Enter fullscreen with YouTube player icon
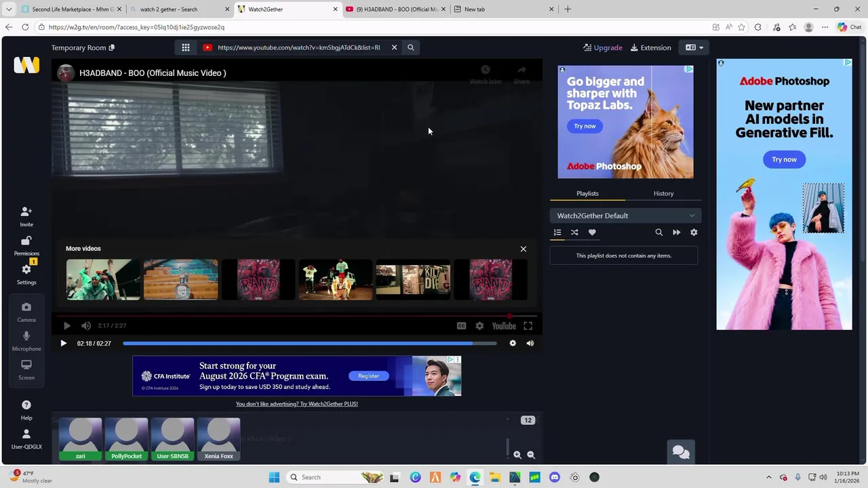Screen dimensions: 868x488 click(x=528, y=326)
